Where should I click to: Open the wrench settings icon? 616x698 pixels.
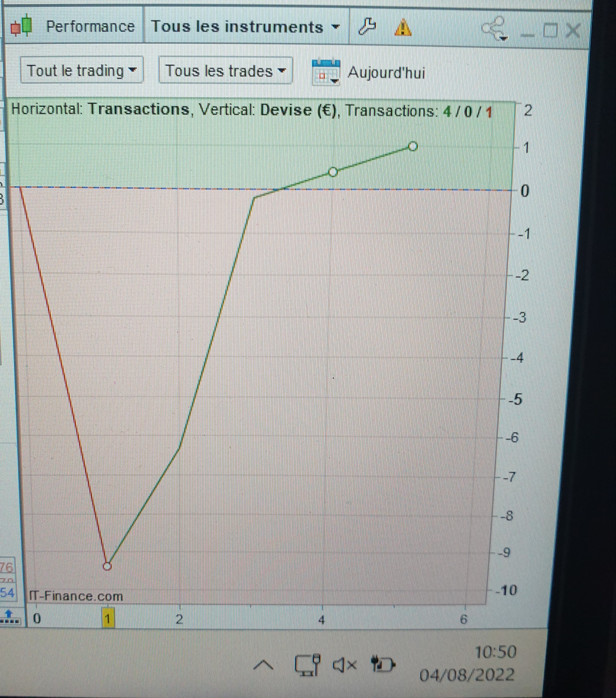[x=367, y=27]
